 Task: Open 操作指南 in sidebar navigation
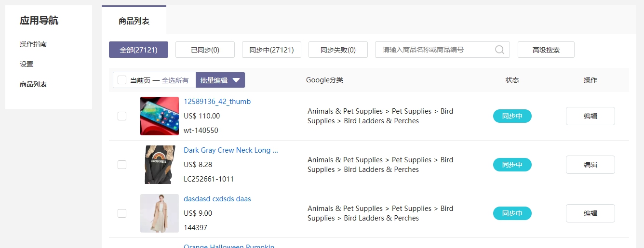(x=33, y=44)
